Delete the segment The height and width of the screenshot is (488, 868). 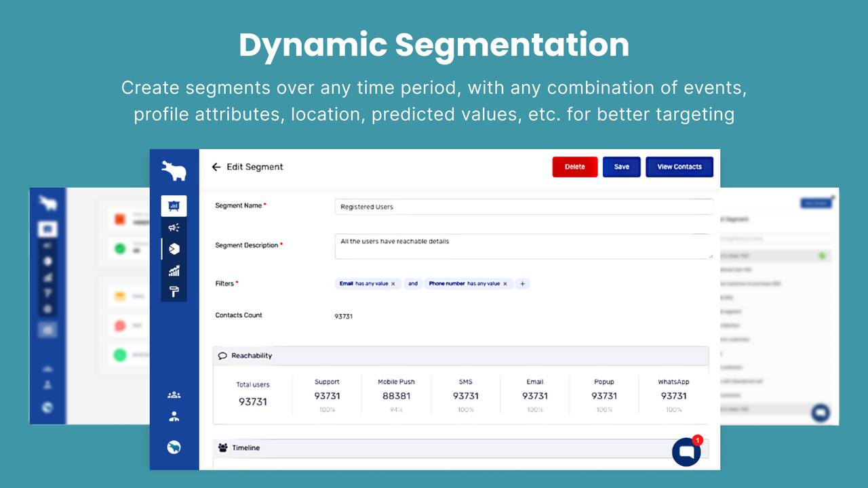[x=575, y=167]
